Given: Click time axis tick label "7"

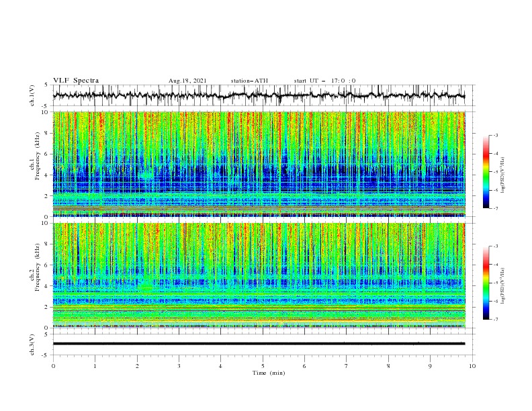Looking at the screenshot, I should coord(347,366).
